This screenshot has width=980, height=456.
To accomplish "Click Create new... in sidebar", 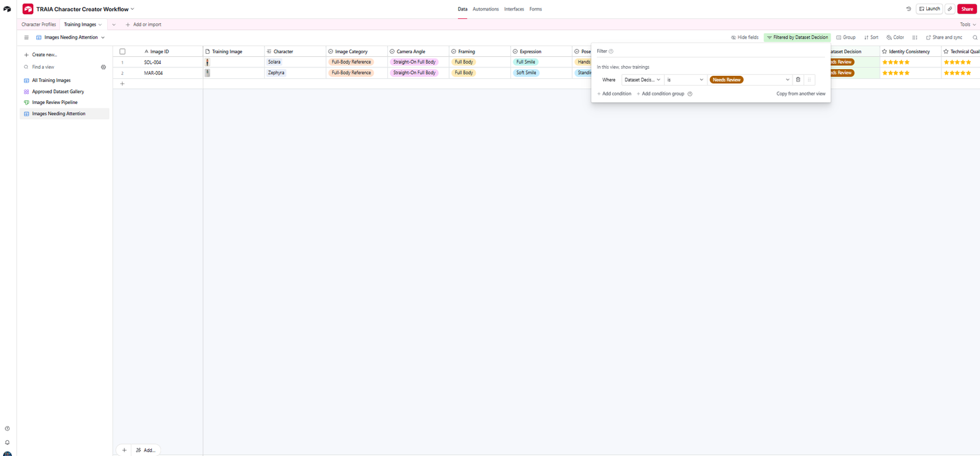I will coord(40,55).
